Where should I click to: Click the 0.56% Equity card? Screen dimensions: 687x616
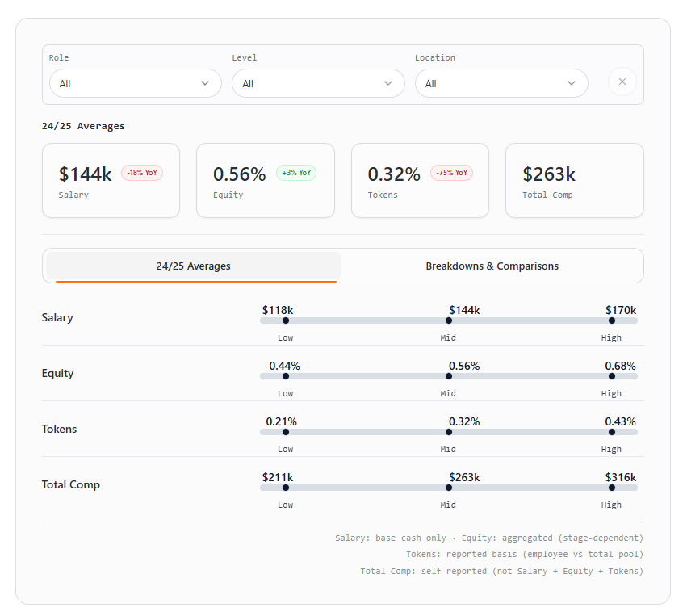point(265,181)
